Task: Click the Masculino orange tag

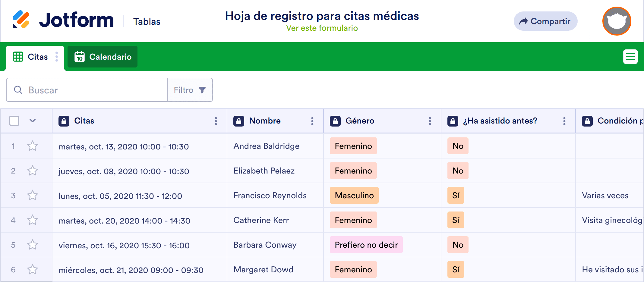Action: pos(354,196)
